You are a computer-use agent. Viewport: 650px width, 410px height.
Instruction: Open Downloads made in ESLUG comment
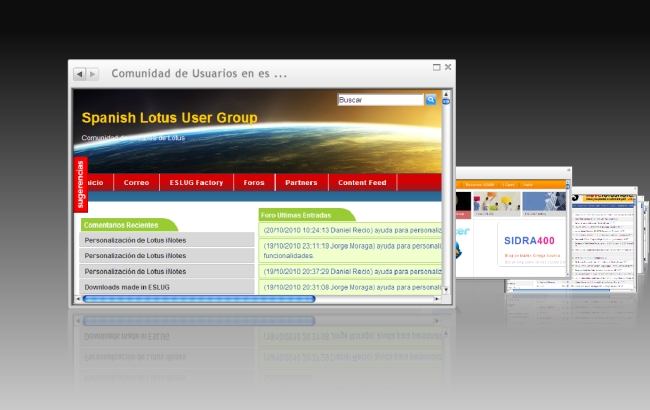pos(167,287)
